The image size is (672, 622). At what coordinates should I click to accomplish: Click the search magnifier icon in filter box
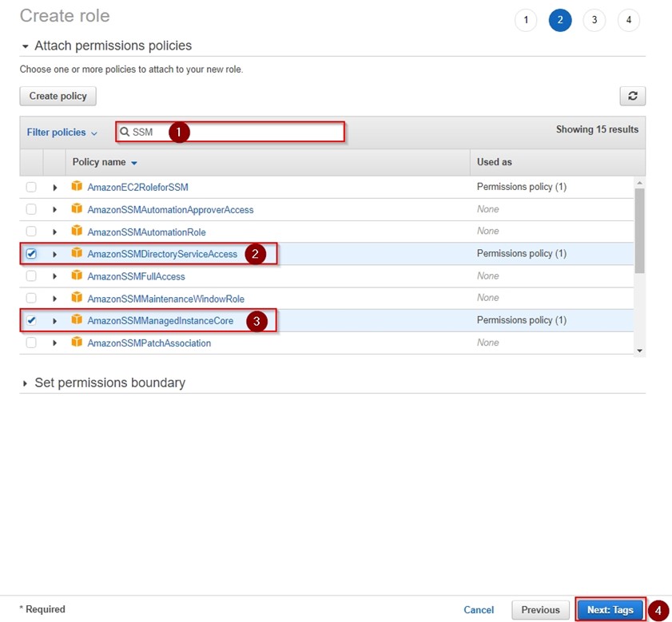125,132
